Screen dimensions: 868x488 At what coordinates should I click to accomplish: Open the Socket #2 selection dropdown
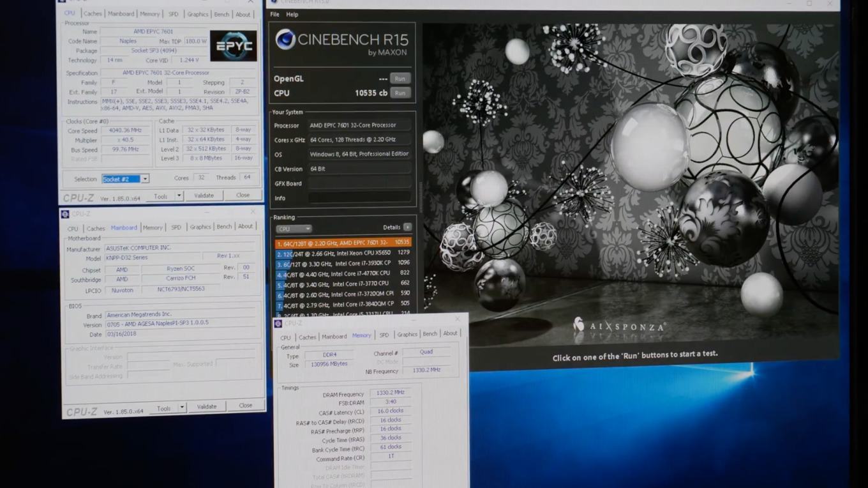(146, 179)
